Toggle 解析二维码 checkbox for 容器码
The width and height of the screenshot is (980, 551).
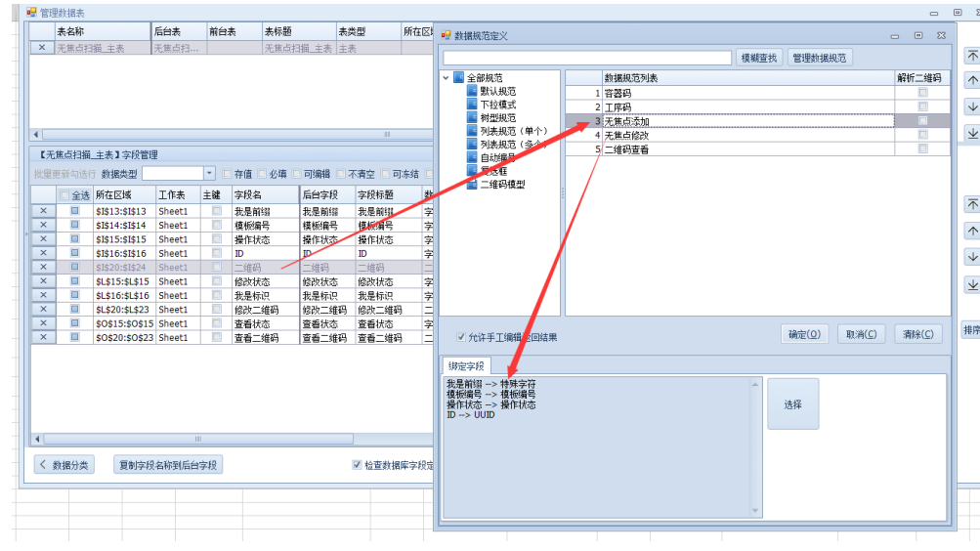[922, 94]
